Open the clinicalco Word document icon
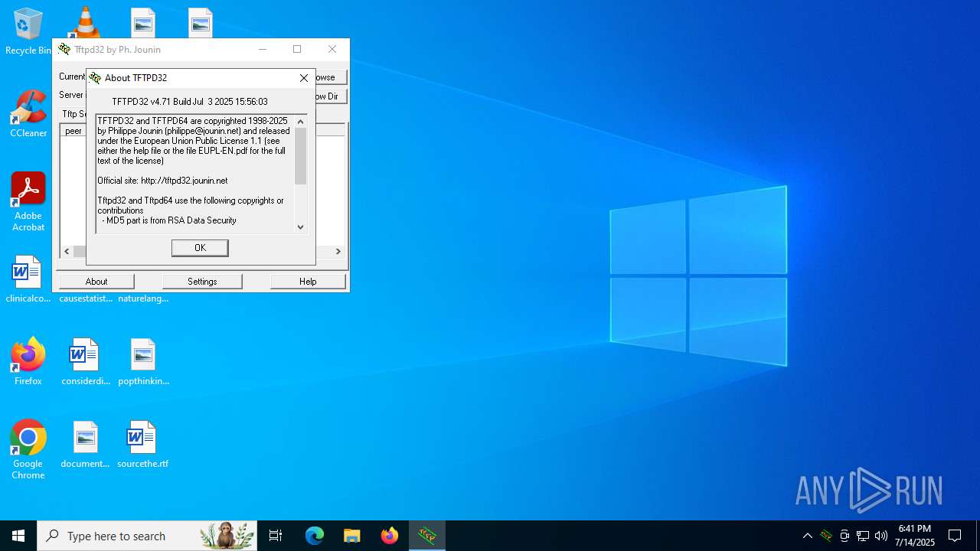This screenshot has height=551, width=980. 28,279
